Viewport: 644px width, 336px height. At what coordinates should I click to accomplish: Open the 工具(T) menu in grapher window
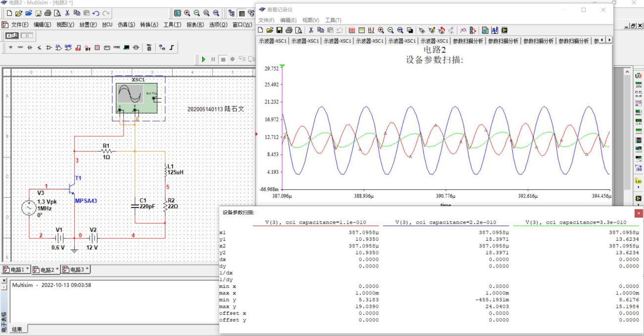point(333,20)
